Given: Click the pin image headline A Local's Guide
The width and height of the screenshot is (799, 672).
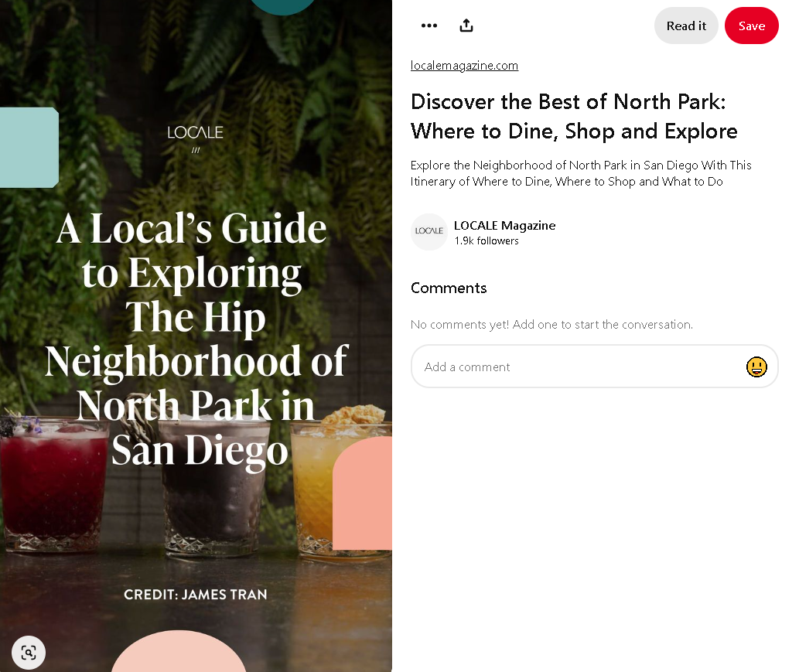Looking at the screenshot, I should coord(196,339).
